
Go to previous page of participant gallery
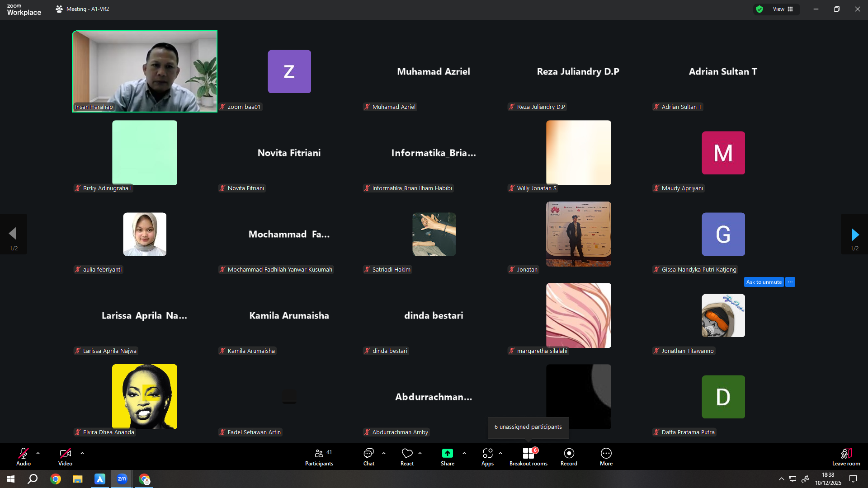[x=13, y=234]
